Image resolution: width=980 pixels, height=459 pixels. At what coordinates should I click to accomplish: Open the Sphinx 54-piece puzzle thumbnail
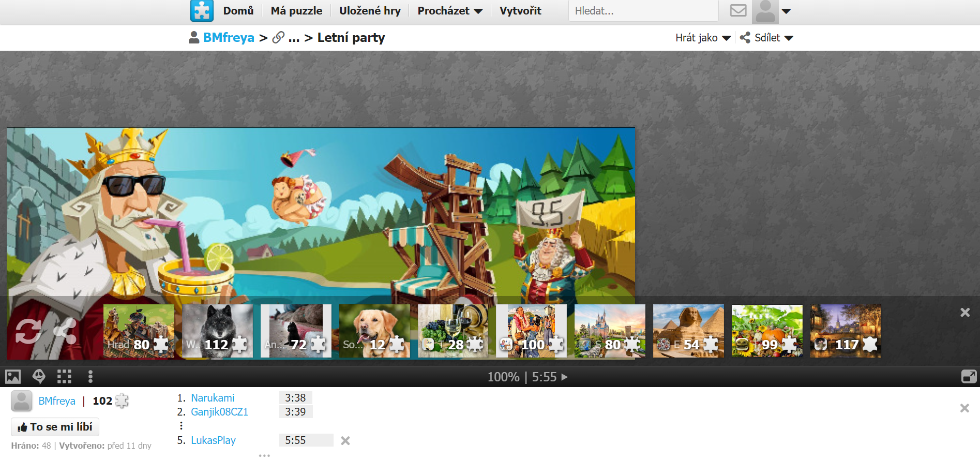688,331
